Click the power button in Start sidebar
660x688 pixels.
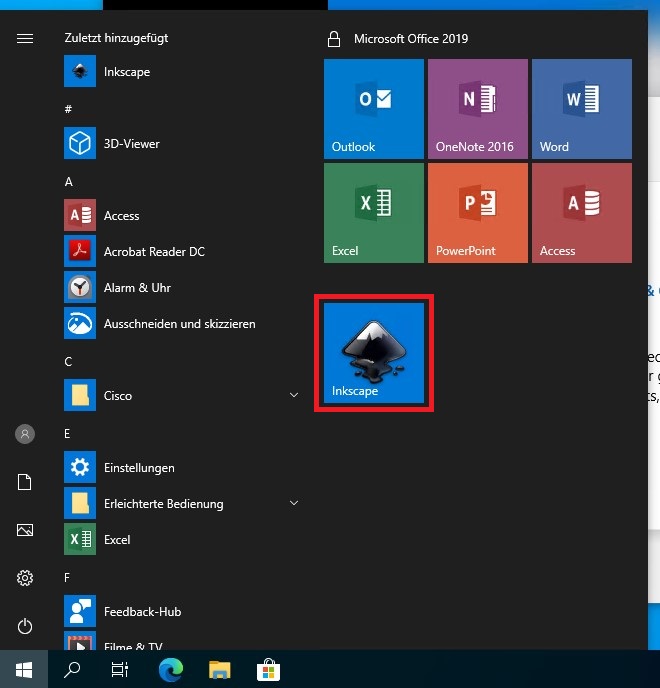point(25,626)
